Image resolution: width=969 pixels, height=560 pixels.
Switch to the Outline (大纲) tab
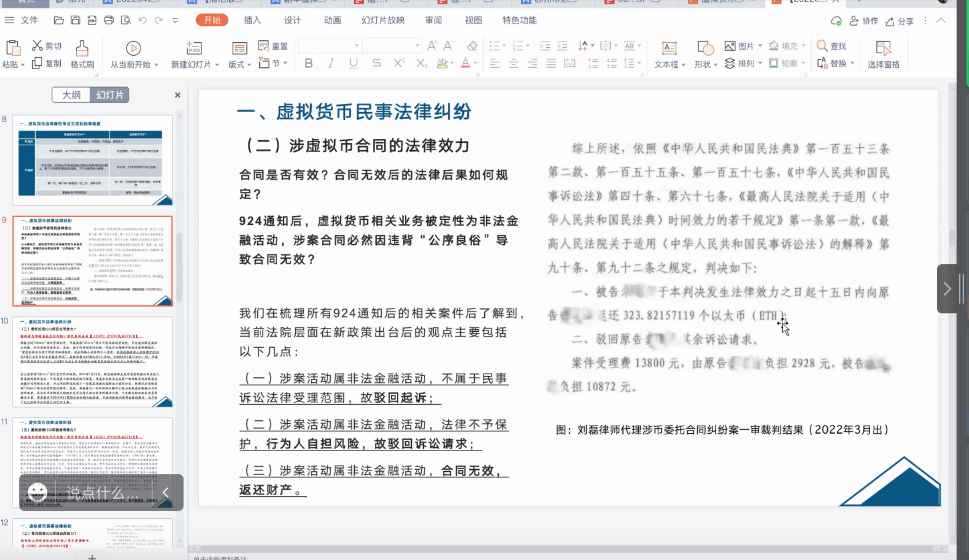point(71,95)
